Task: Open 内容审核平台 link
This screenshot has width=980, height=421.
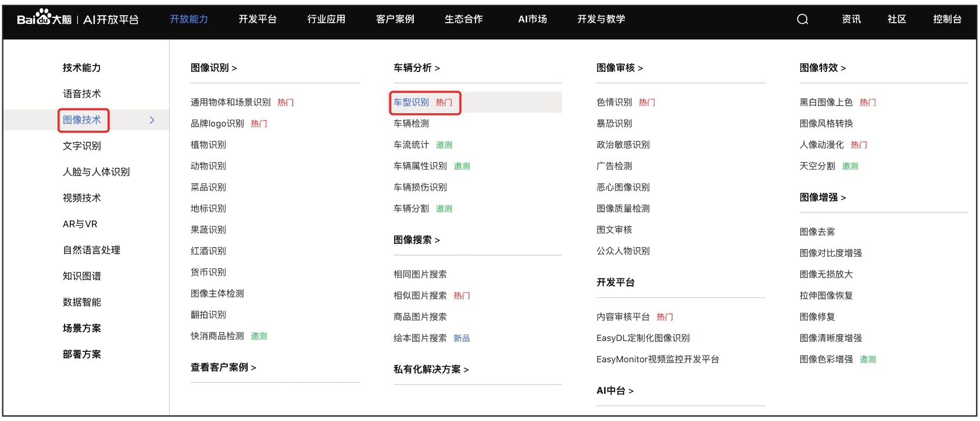Action: click(623, 316)
